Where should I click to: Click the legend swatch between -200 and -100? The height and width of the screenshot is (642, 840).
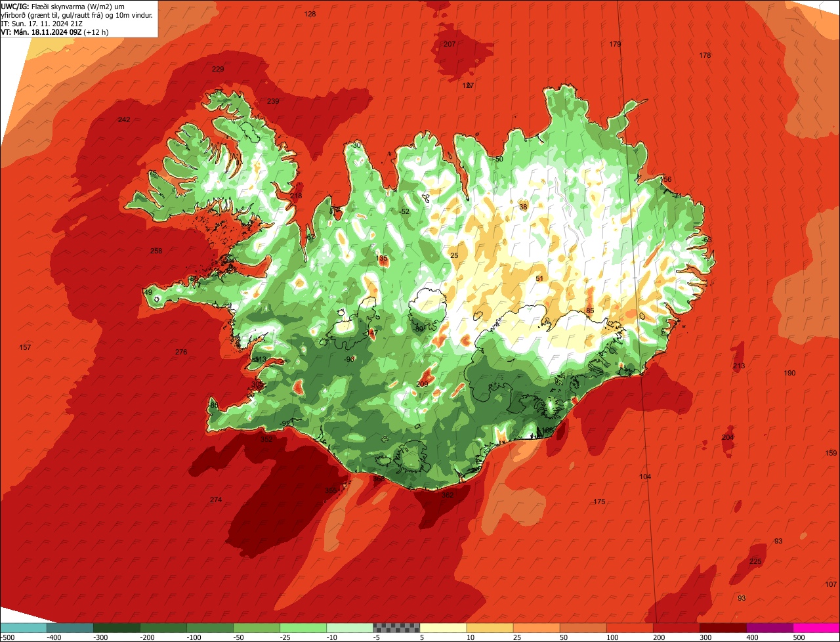click(163, 628)
